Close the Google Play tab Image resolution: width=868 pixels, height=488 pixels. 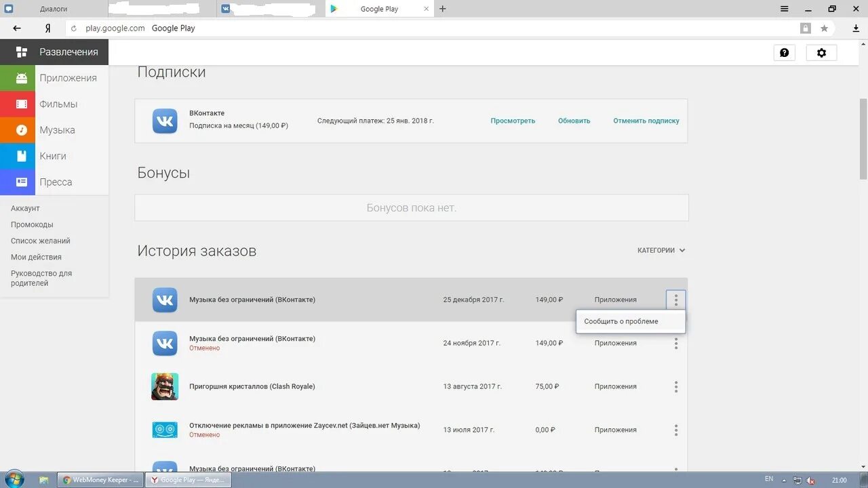427,9
